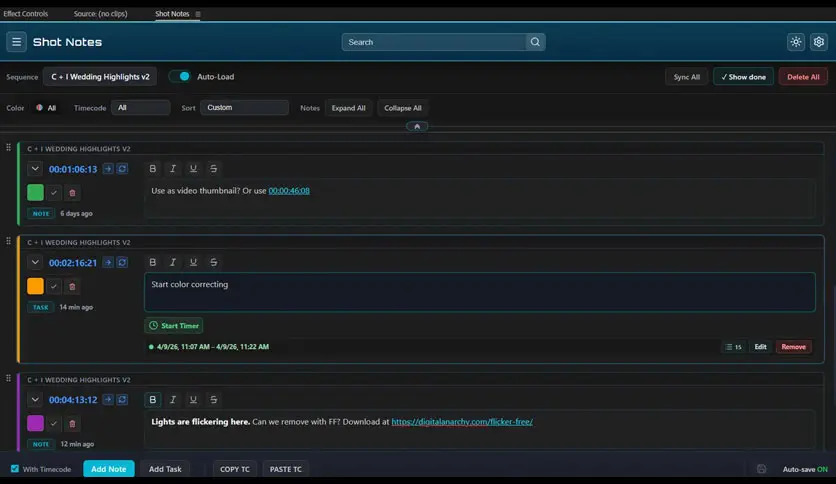
Task: Delete the 00:01:06:13 note with trash icon
Action: [x=73, y=192]
